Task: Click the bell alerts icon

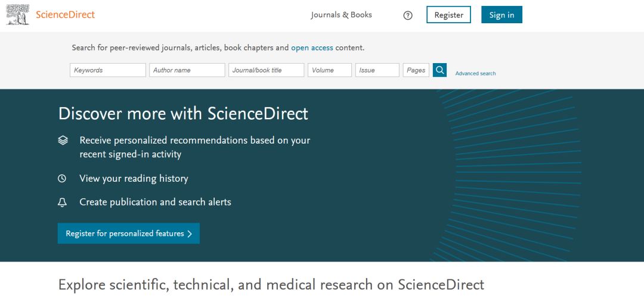Action: 62,203
